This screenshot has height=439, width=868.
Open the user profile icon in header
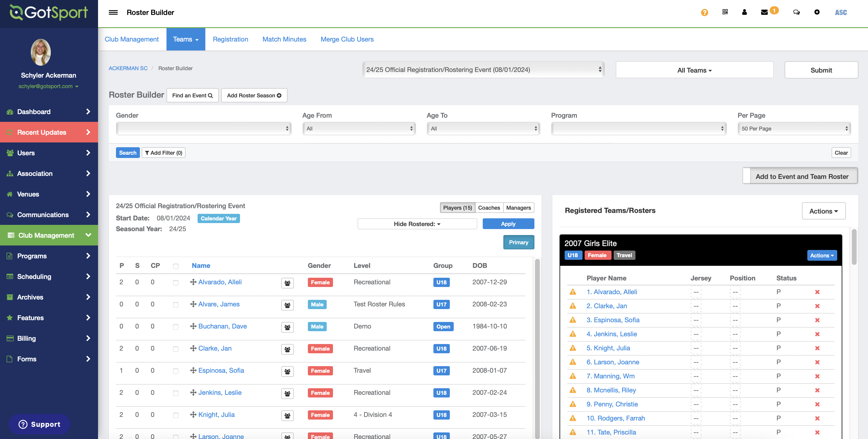point(744,12)
